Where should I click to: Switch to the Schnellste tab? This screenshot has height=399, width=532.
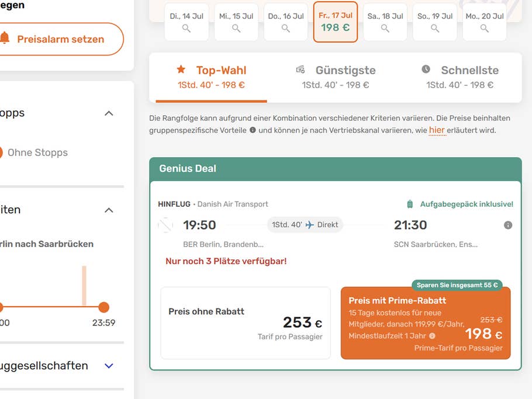(460, 77)
